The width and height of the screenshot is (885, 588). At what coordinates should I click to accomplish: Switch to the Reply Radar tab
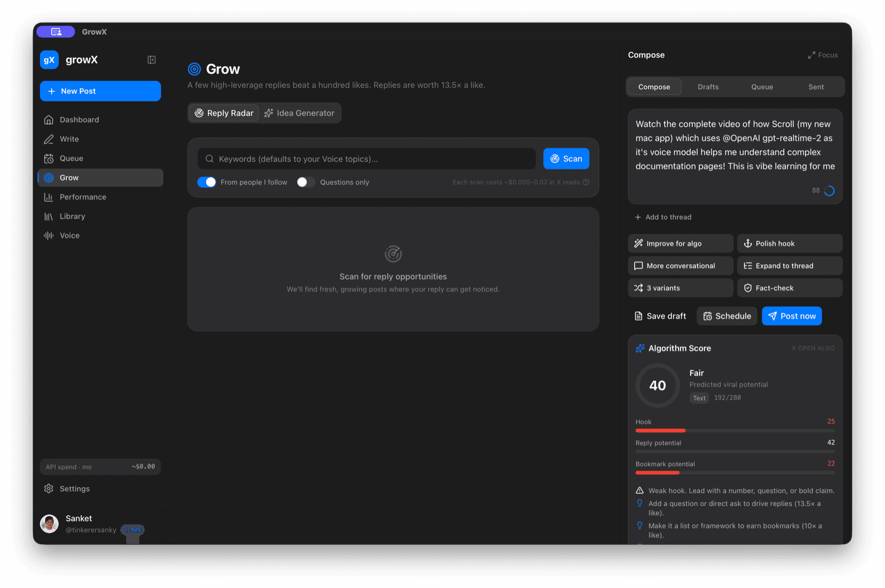224,113
